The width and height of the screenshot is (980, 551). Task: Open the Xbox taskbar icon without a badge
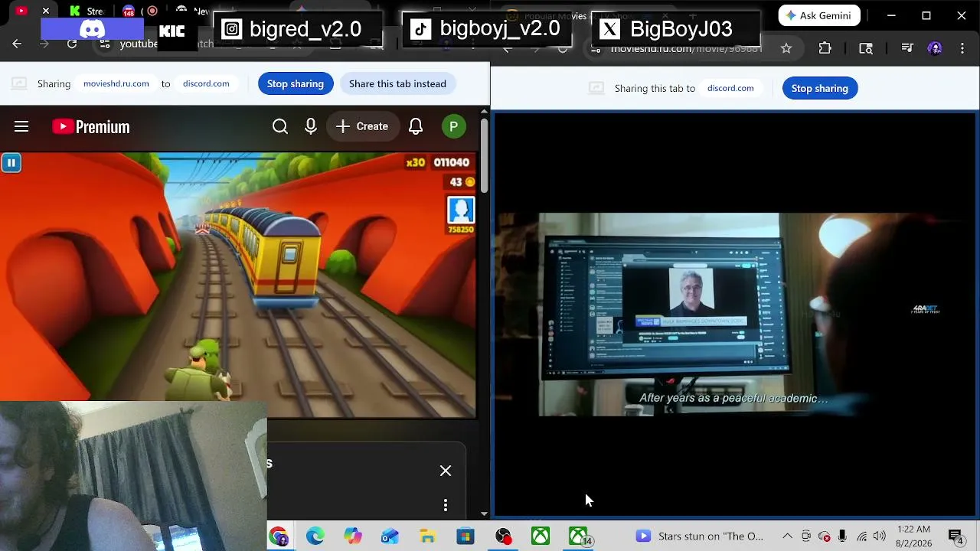[541, 536]
